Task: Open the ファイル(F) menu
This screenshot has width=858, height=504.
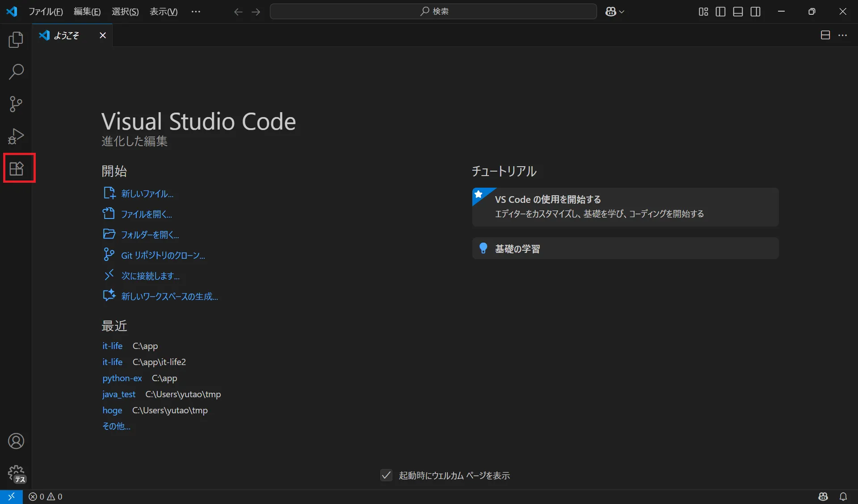Action: coord(46,12)
